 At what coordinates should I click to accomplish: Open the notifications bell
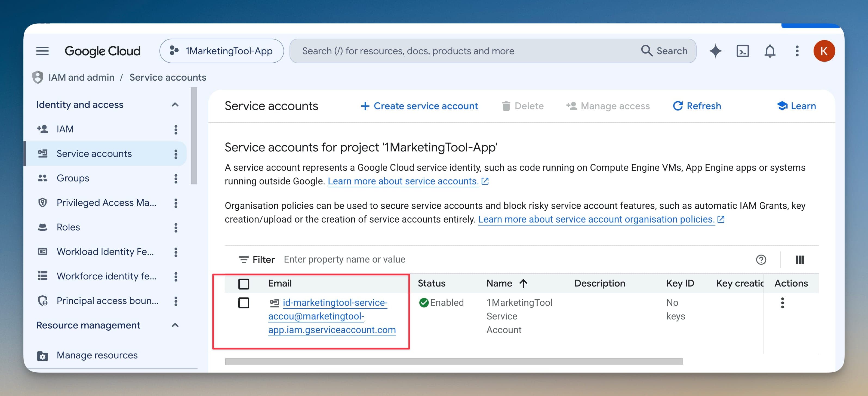tap(770, 51)
